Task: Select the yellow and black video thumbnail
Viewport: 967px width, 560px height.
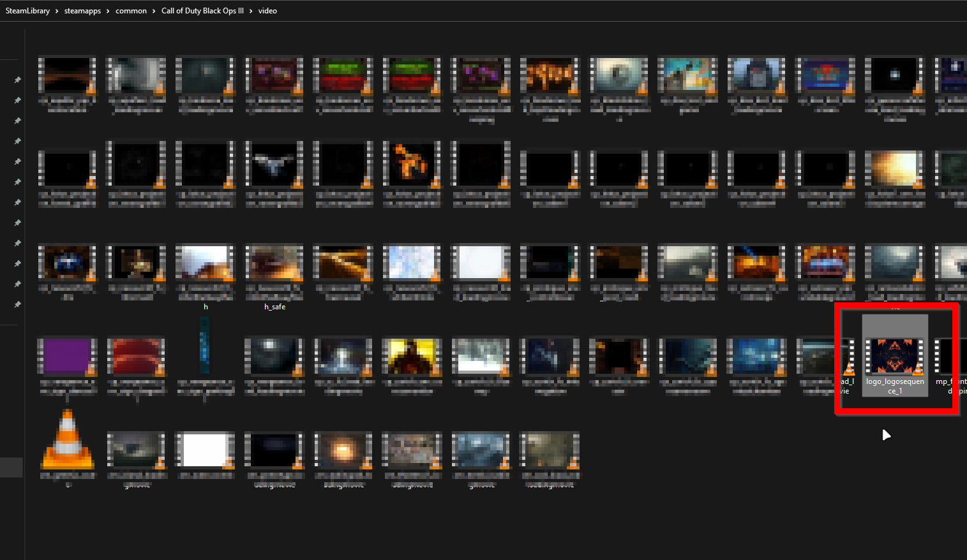Action: pos(412,356)
